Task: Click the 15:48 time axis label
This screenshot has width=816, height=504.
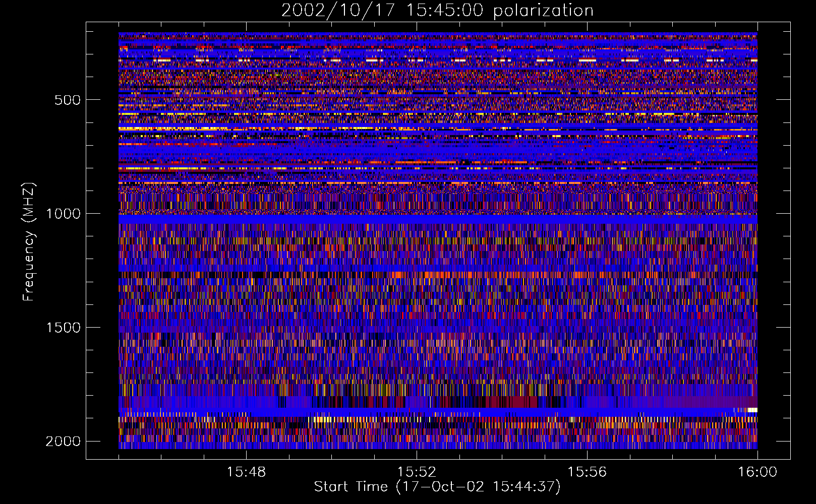Action: pyautogui.click(x=246, y=472)
